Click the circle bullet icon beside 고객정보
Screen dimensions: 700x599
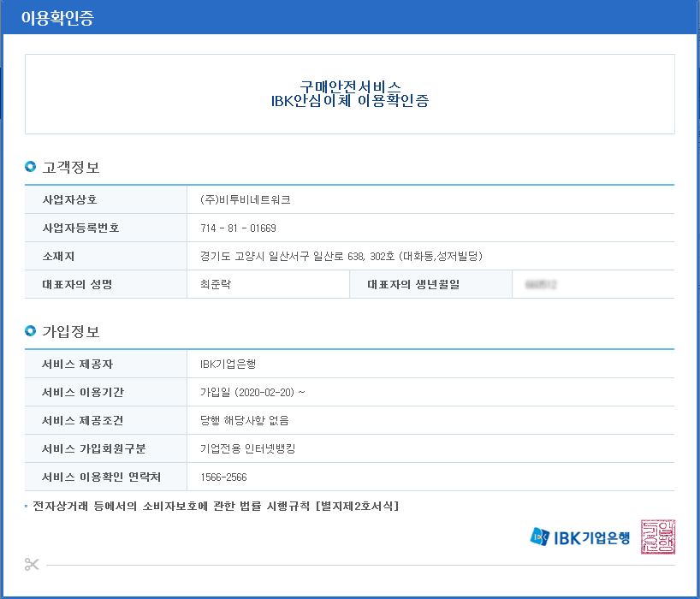(31, 167)
